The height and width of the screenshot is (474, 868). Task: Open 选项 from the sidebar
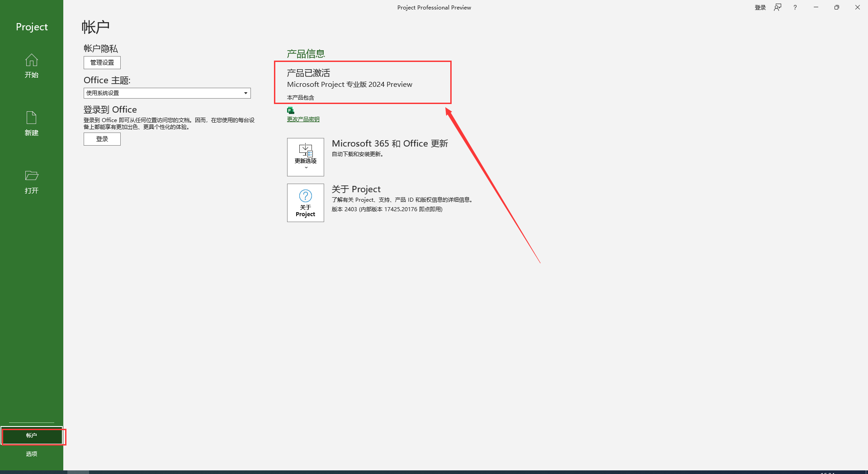(31, 454)
